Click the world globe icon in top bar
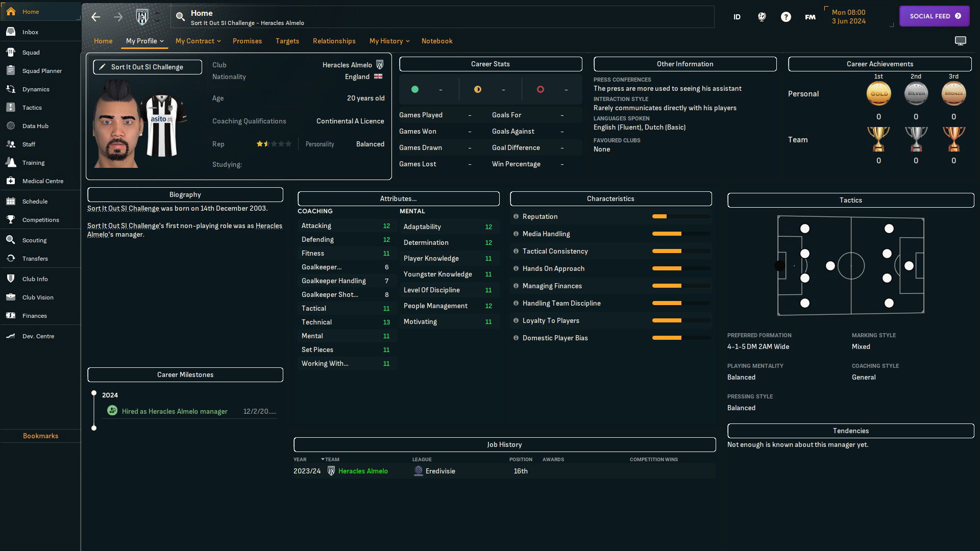The height and width of the screenshot is (551, 980). click(762, 17)
